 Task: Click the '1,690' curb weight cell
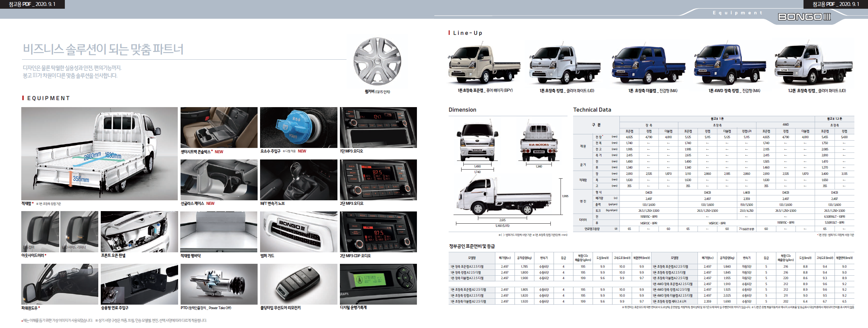(x=727, y=301)
